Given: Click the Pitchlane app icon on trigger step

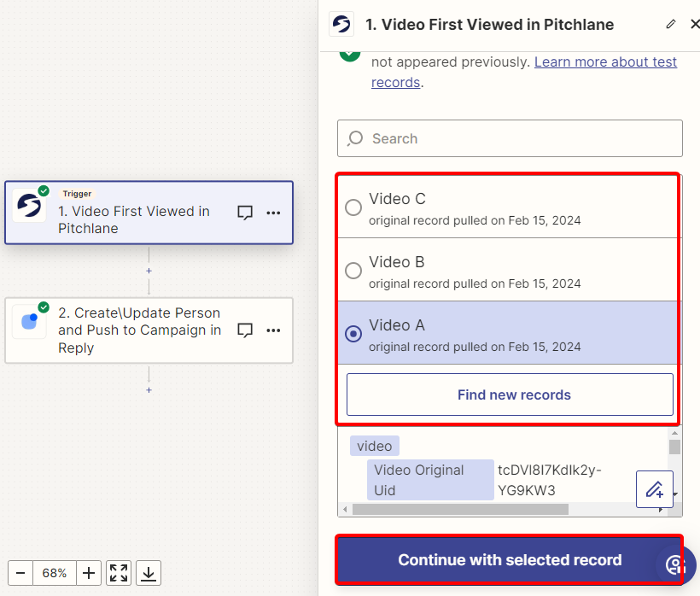Looking at the screenshot, I should pos(29,206).
